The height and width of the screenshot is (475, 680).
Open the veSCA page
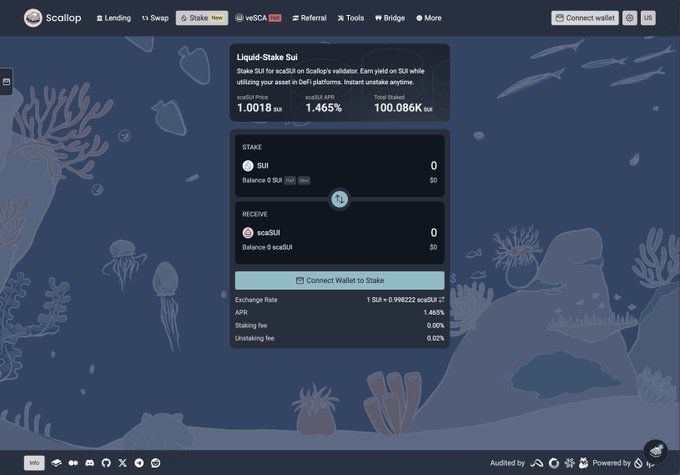(258, 18)
